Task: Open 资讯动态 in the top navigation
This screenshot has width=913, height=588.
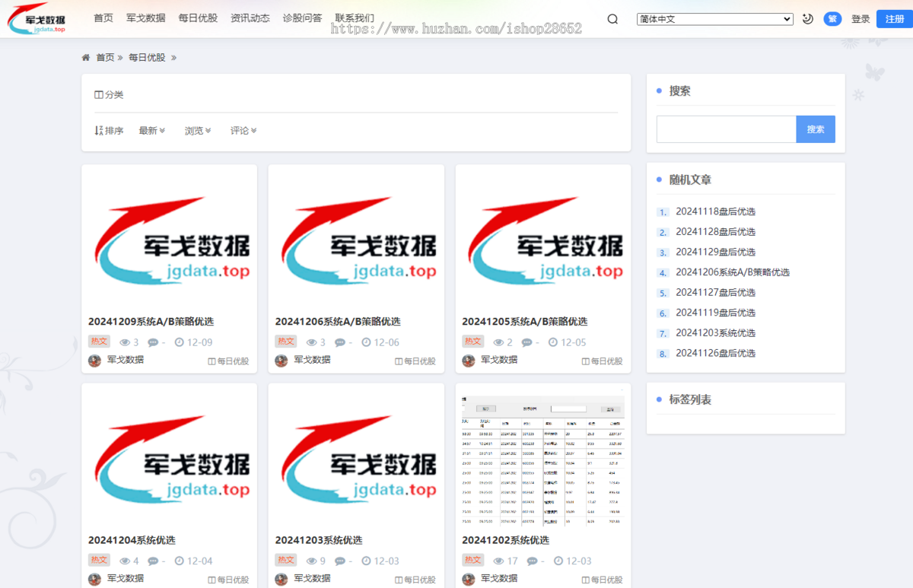Action: coord(250,18)
